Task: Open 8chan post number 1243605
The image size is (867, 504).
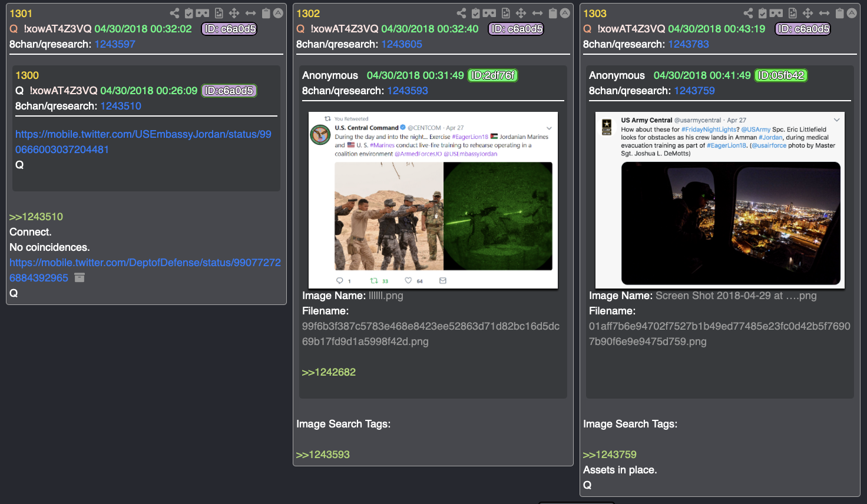Action: (x=402, y=44)
